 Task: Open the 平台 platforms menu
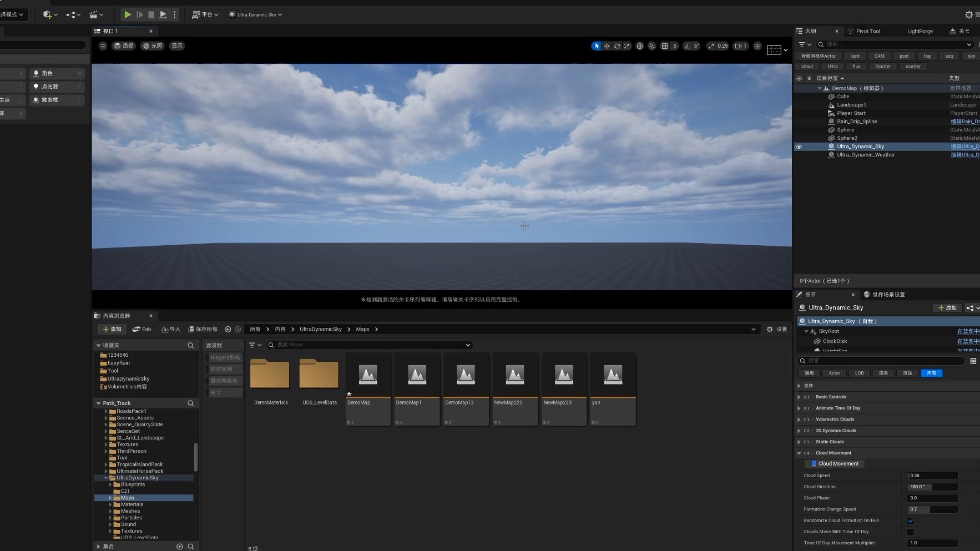(x=205, y=14)
